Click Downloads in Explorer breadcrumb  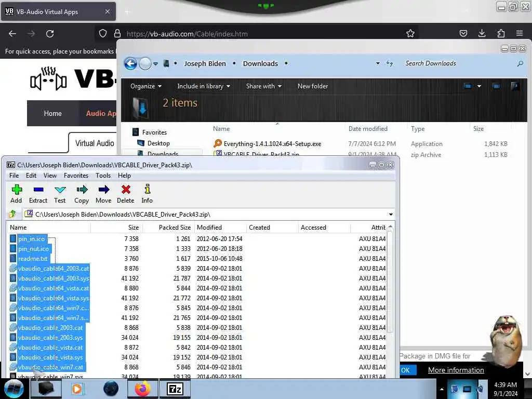(260, 63)
